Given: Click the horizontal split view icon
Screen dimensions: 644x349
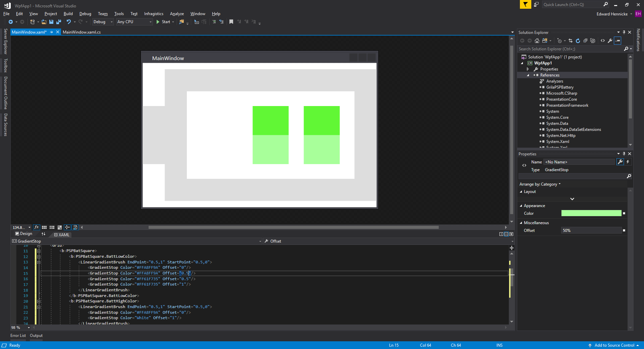Looking at the screenshot, I should tap(506, 234).
